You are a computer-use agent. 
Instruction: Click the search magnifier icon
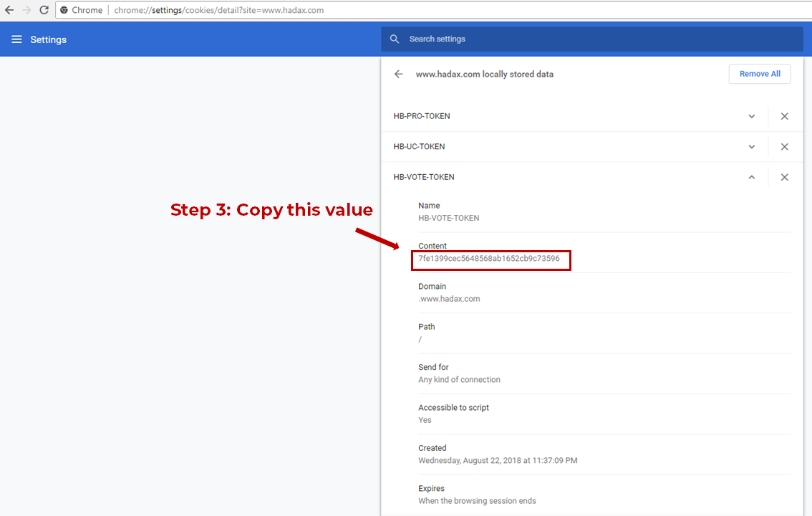point(395,39)
